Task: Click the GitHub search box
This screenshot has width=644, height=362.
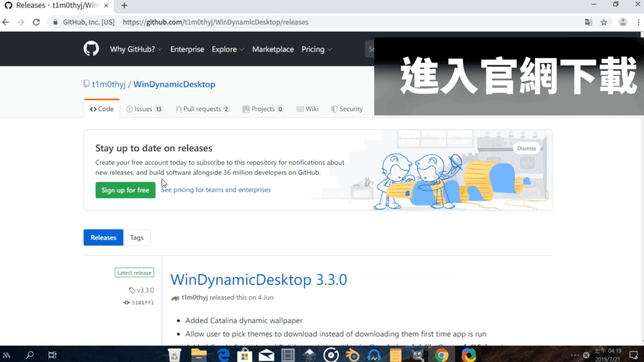Action: [x=370, y=49]
